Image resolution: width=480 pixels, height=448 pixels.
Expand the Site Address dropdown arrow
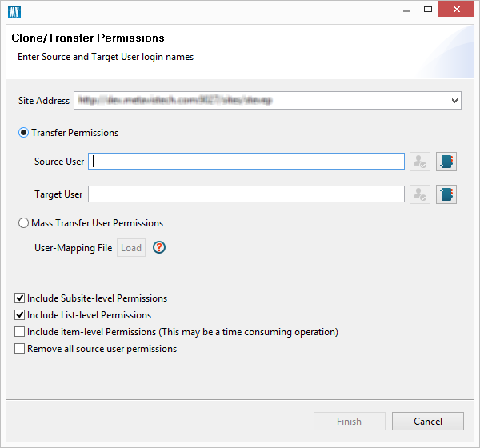tap(454, 101)
